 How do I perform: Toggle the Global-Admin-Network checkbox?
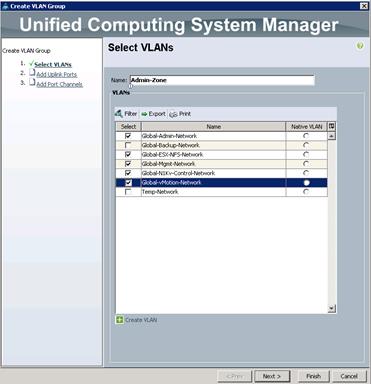[128, 136]
